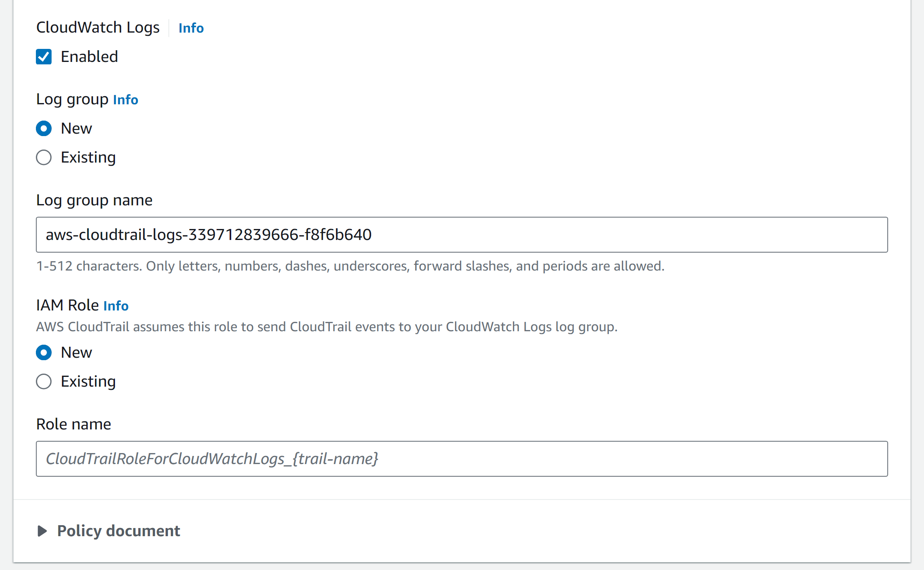The image size is (924, 570).
Task: Open Info link beside CloudWatch Logs heading
Action: pyautogui.click(x=191, y=28)
